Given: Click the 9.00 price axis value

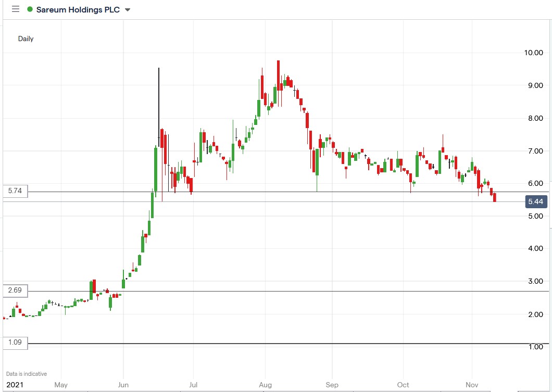Looking at the screenshot, I should (x=535, y=85).
